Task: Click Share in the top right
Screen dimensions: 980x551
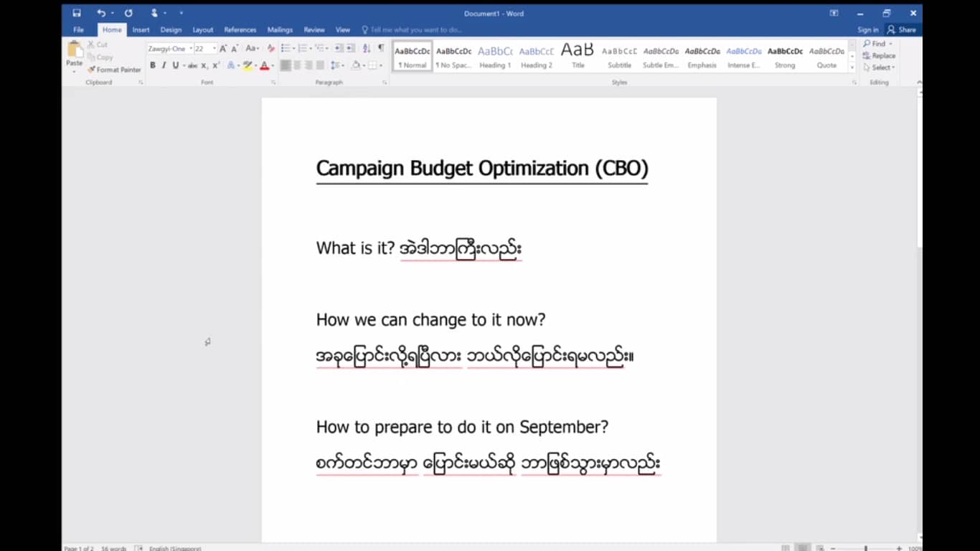Action: click(902, 29)
